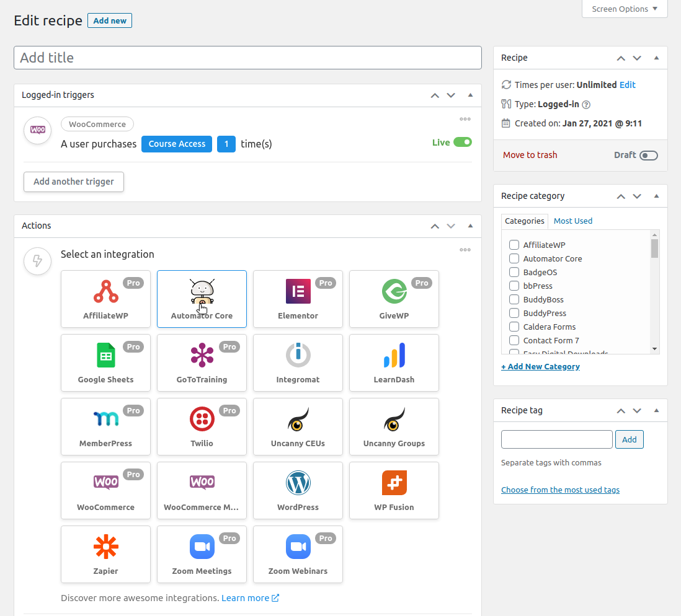
Task: Choose the WooCommerce Memberships integration
Action: point(202,491)
